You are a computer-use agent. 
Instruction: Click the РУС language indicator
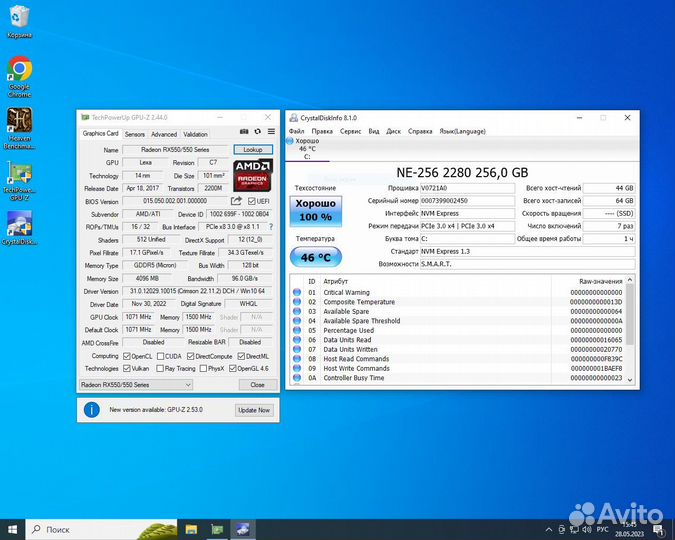602,529
